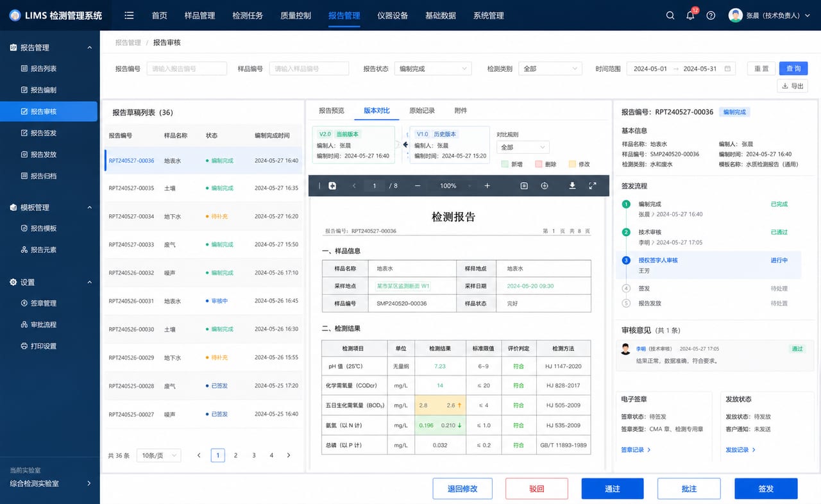Click the add page icon in document toolbar
Viewport: 821px width, 504px height.
tap(332, 186)
